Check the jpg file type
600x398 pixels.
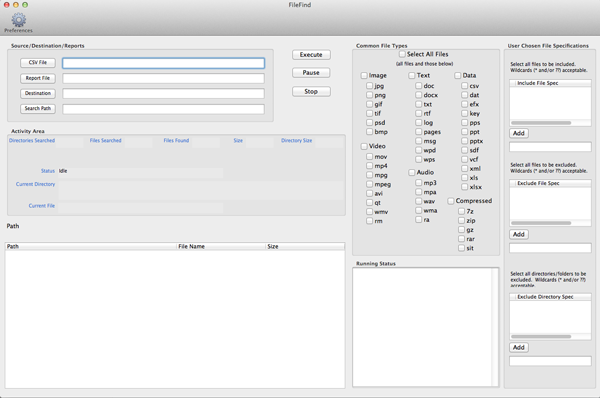pyautogui.click(x=370, y=86)
